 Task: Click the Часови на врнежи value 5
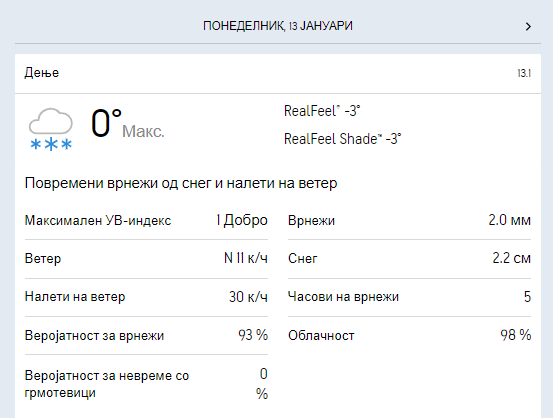point(527,297)
